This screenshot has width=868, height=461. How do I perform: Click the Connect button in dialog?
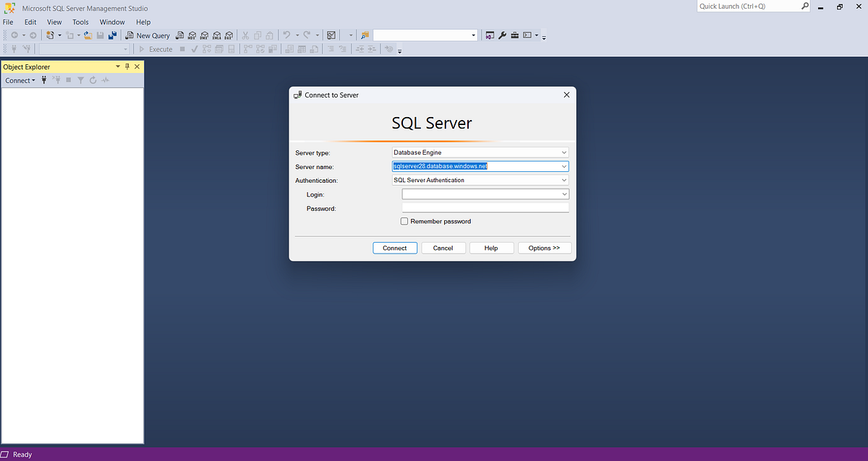pos(395,248)
